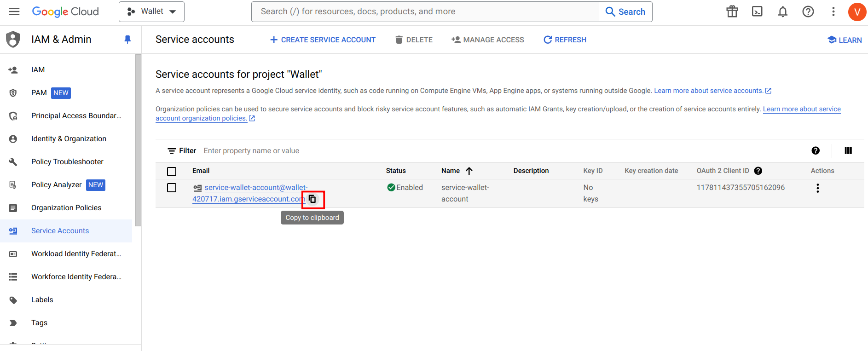This screenshot has height=351, width=868.
Task: Open Workload Identity Federation sidebar item
Action: tap(66, 254)
